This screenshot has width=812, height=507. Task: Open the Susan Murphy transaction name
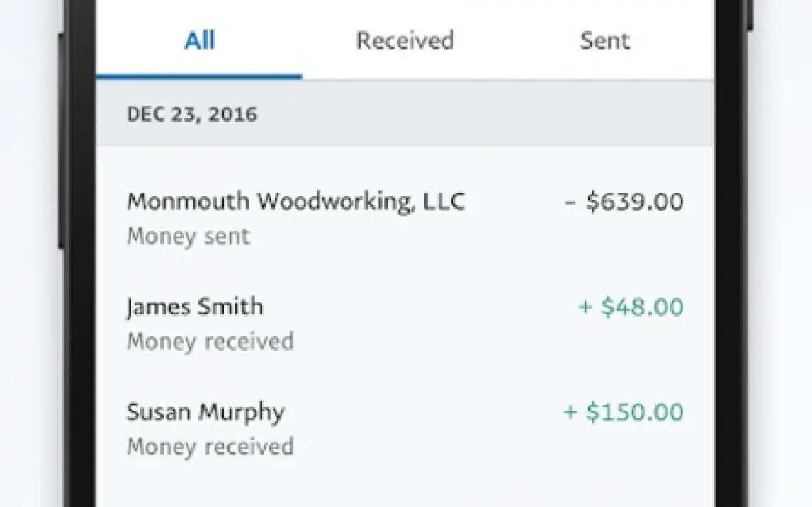pyautogui.click(x=205, y=412)
